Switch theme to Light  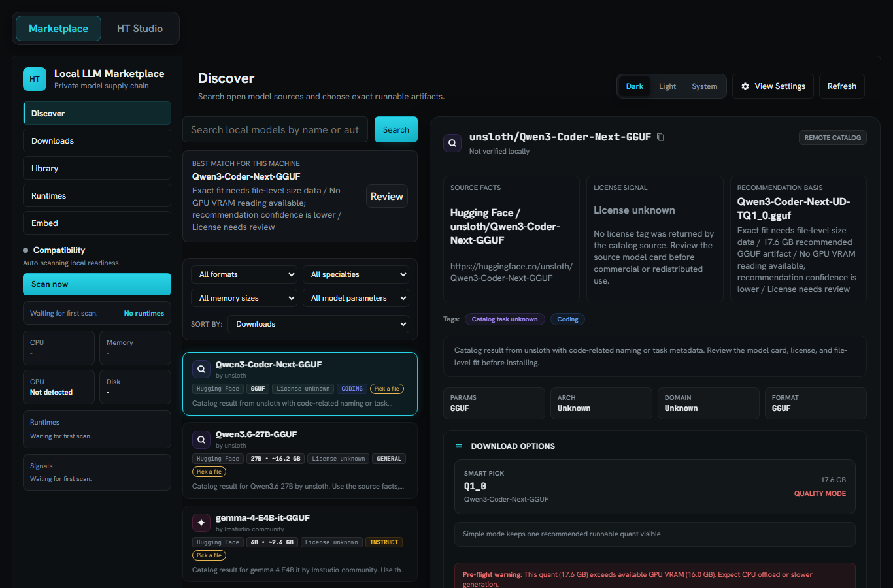[x=667, y=86]
